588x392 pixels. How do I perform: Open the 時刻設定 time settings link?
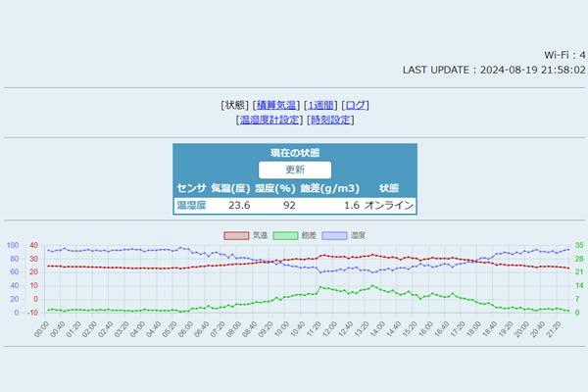click(330, 120)
